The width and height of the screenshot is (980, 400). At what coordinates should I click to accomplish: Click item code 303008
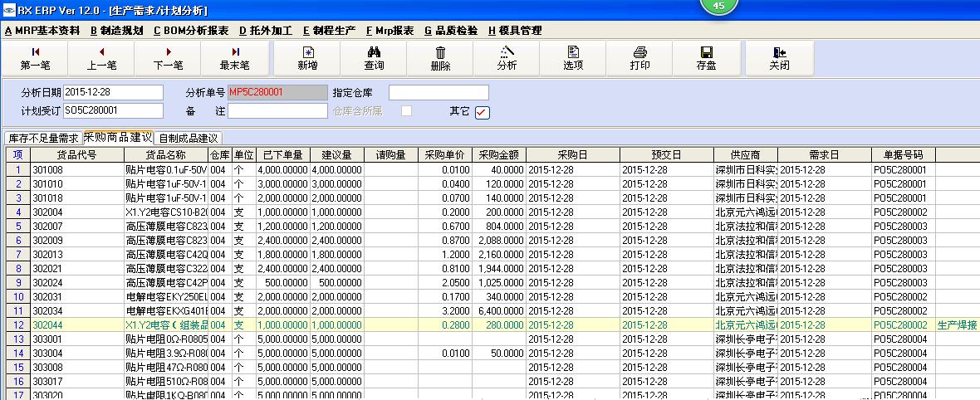48,368
